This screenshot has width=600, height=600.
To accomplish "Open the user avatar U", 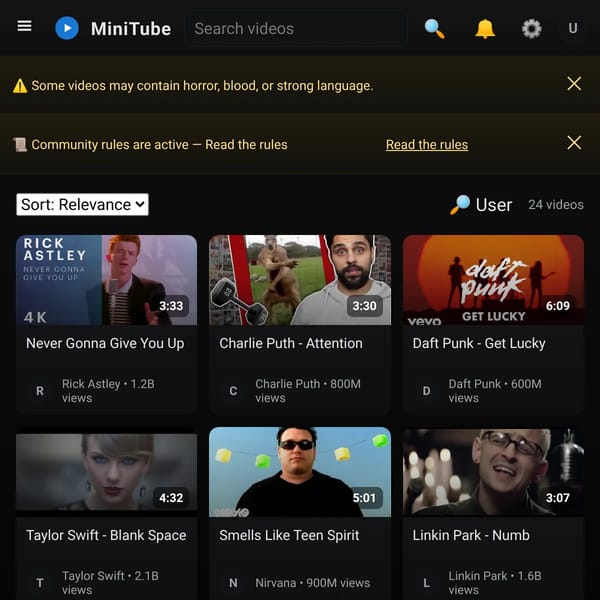I will [x=573, y=28].
